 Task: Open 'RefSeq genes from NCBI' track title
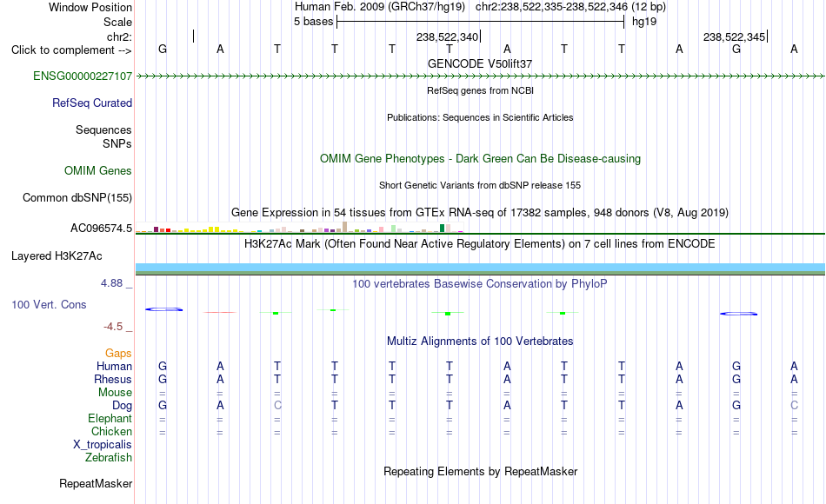pyautogui.click(x=480, y=90)
